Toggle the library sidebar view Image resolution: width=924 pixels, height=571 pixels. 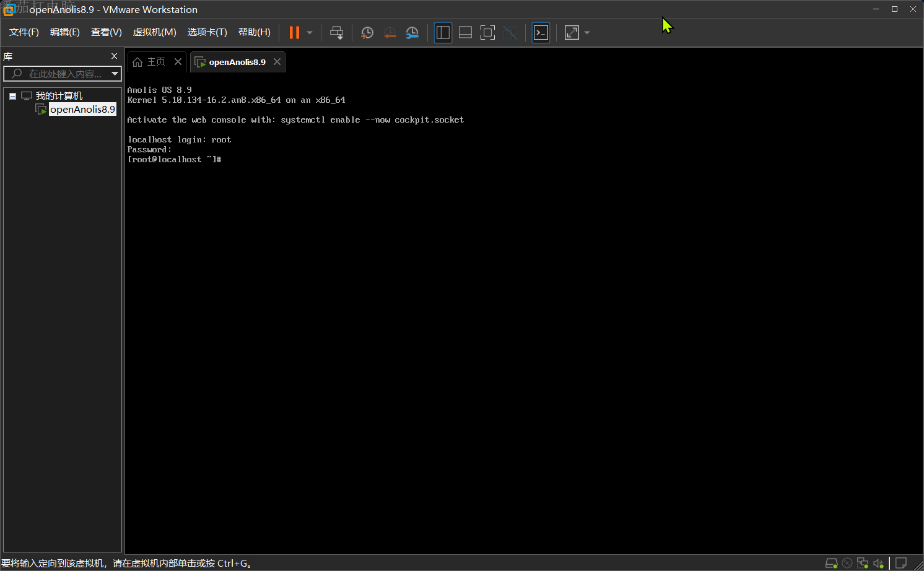[443, 33]
